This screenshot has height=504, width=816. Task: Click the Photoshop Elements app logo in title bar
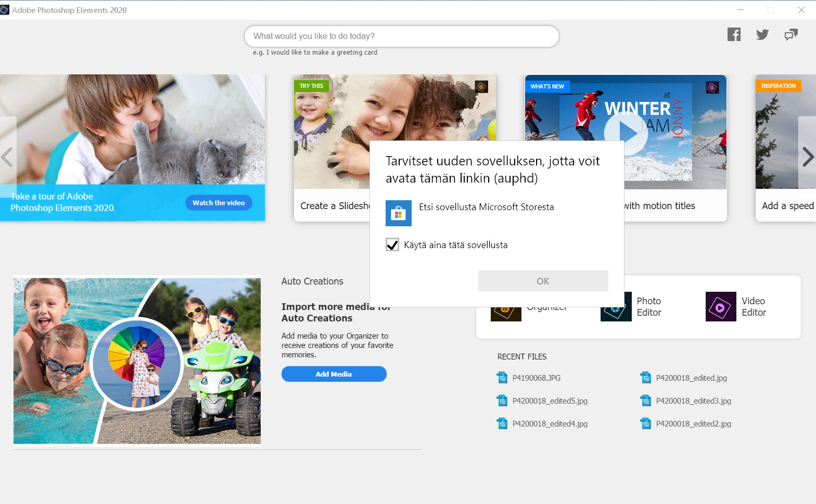point(5,10)
